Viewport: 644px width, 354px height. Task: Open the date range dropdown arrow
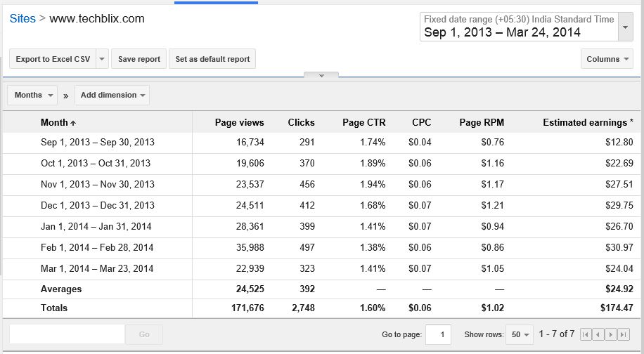point(626,27)
